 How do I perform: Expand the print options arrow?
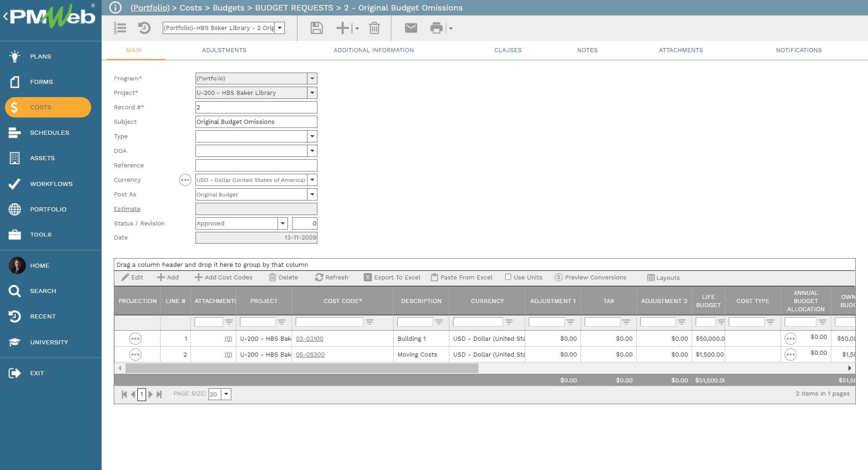click(451, 28)
